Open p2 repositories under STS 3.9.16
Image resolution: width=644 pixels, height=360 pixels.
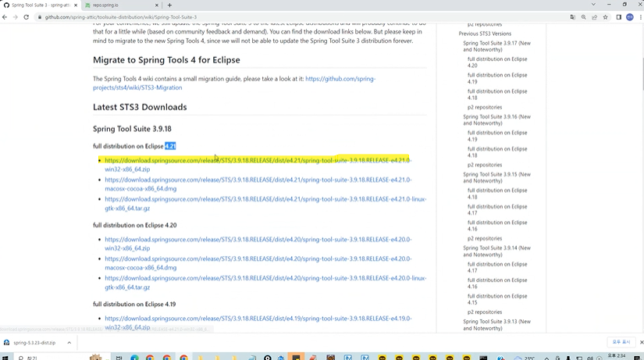(x=485, y=165)
